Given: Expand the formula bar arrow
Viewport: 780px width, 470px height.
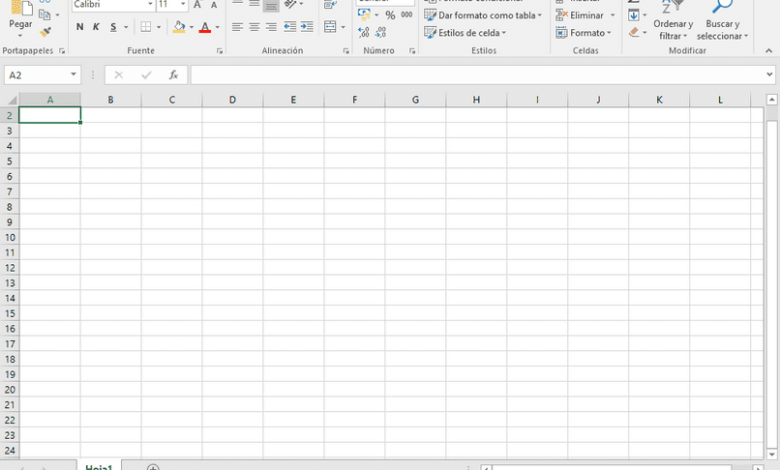Looking at the screenshot, I should click(x=770, y=75).
